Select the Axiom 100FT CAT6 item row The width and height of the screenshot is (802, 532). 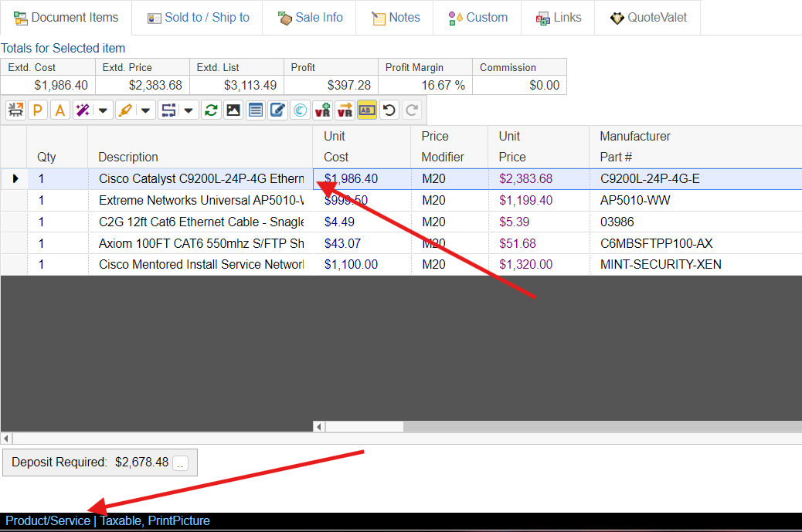click(201, 243)
